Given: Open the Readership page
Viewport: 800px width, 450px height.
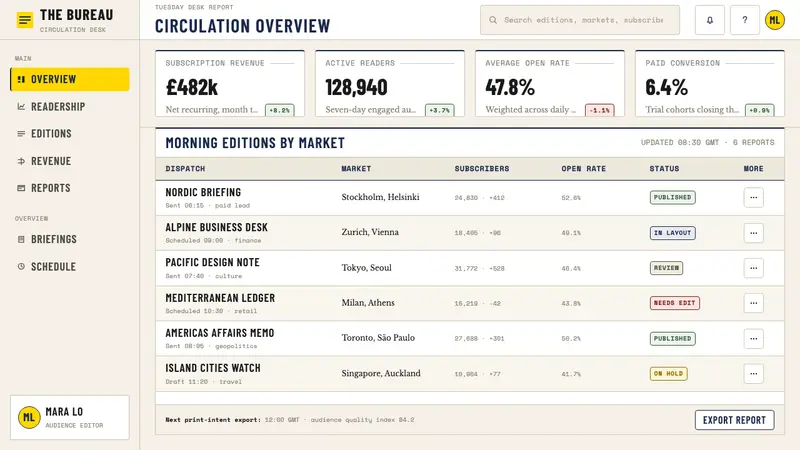Looking at the screenshot, I should [x=70, y=107].
